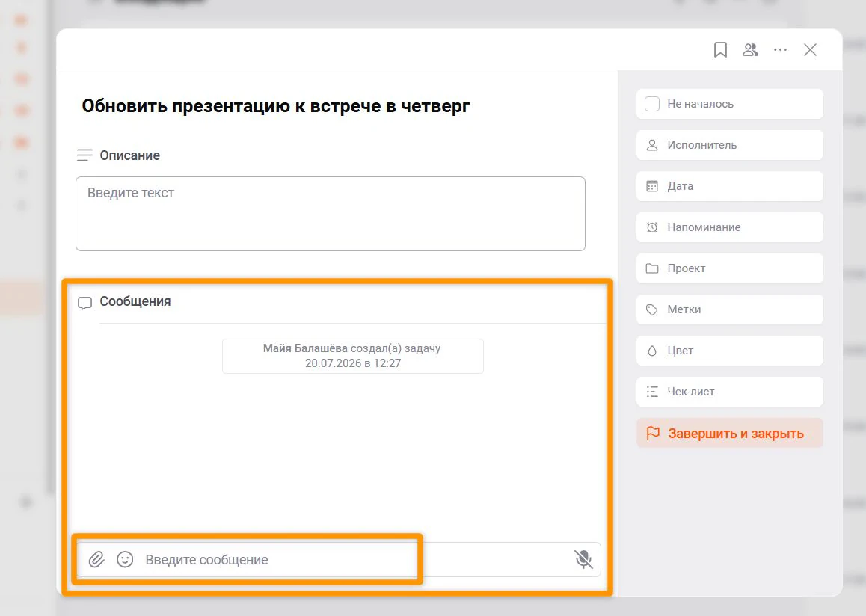The height and width of the screenshot is (616, 866).
Task: Click the bookmark icon in the header
Action: (720, 49)
